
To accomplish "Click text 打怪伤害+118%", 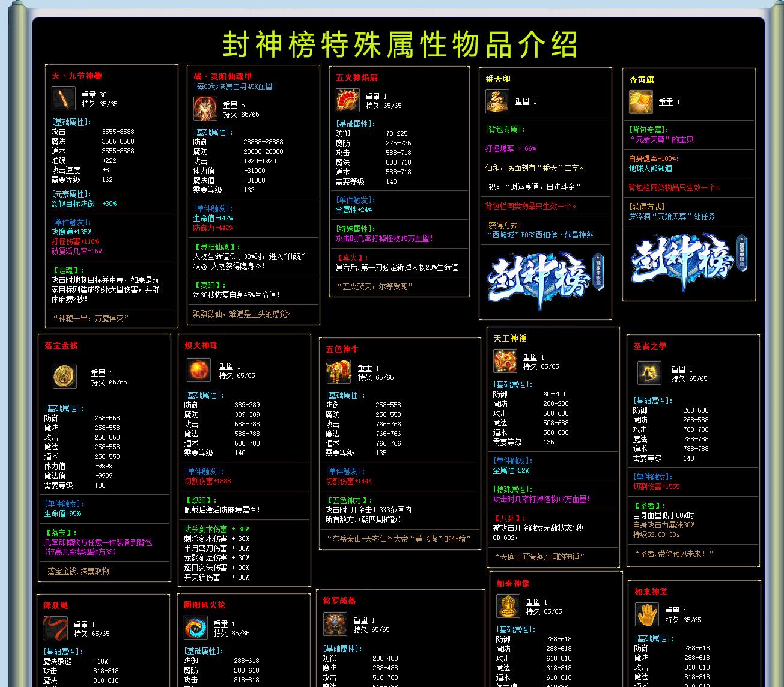I will [75, 241].
